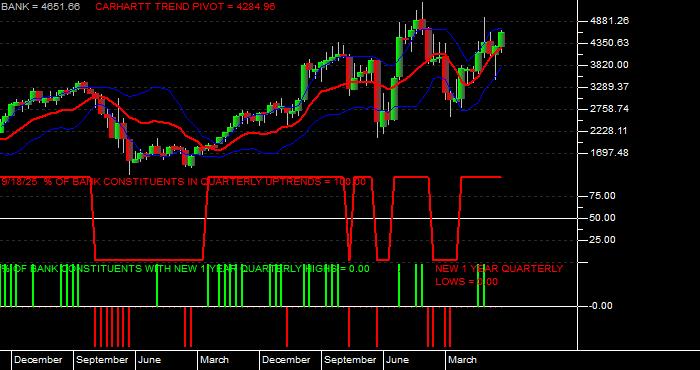Click the quarterly uptrends percentage title

pos(183,182)
